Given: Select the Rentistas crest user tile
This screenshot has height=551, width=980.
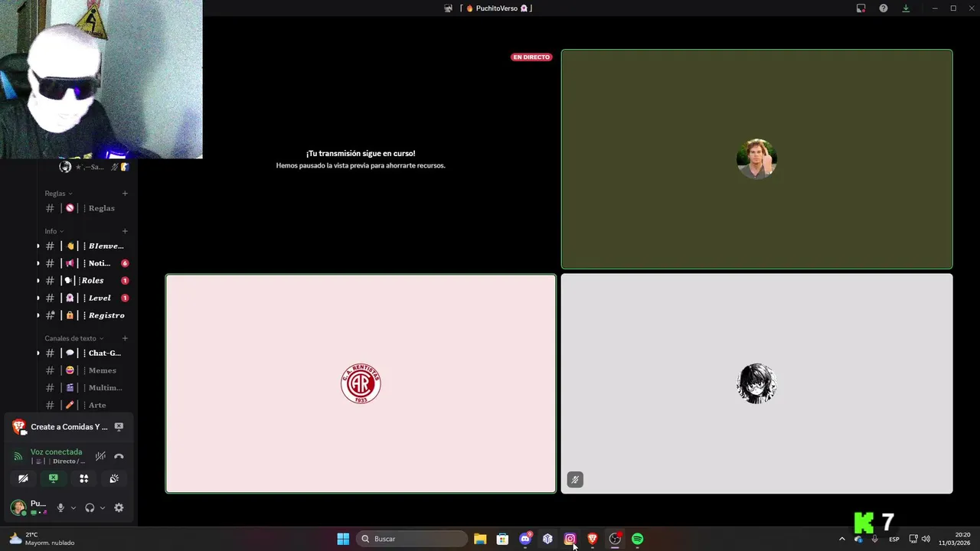Looking at the screenshot, I should 361,383.
